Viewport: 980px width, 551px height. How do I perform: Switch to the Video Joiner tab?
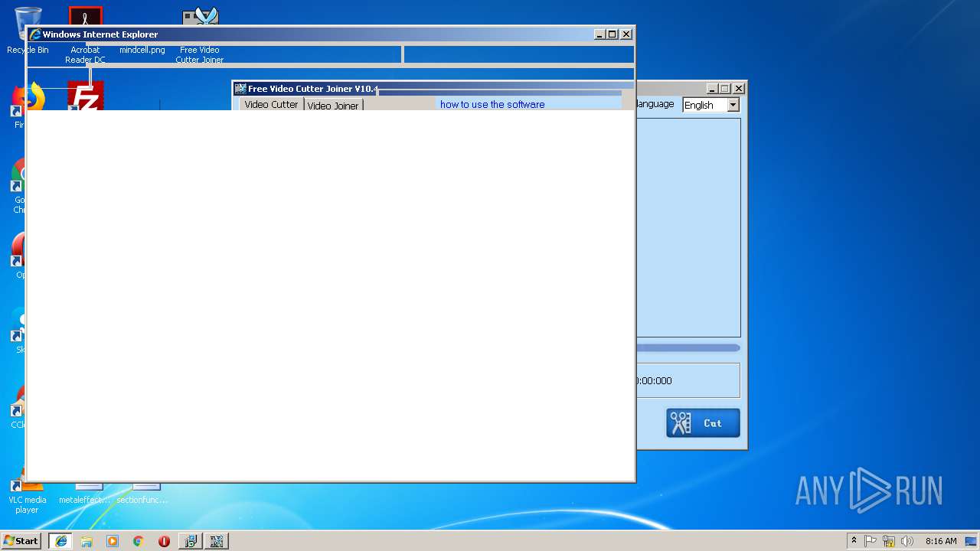point(333,105)
